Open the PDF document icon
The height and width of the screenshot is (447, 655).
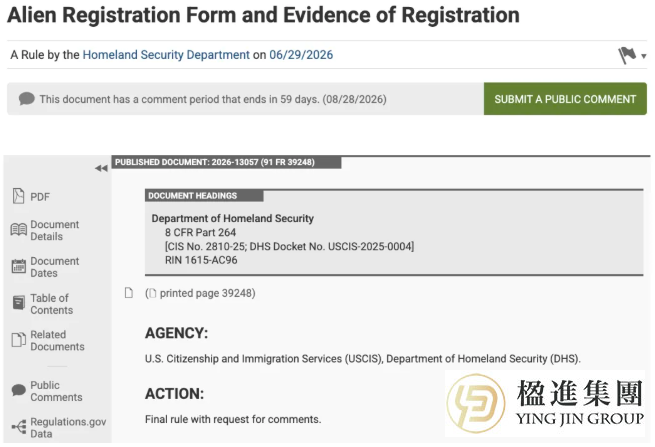[x=18, y=196]
